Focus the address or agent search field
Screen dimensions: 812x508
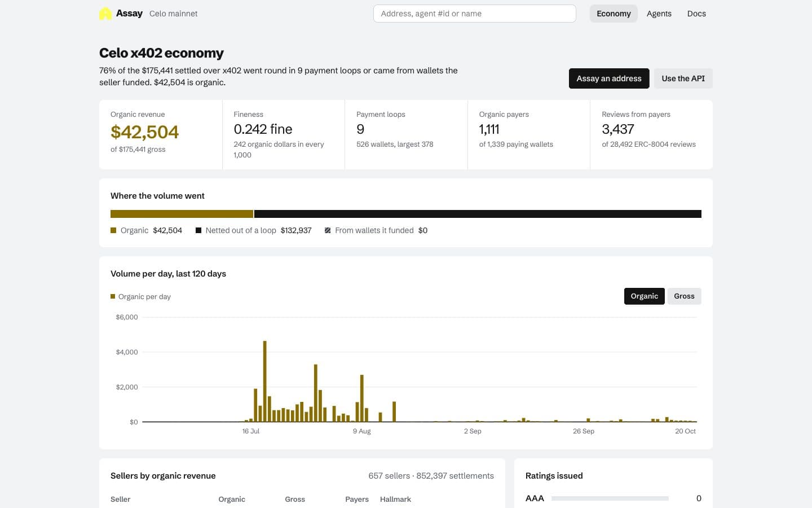coord(474,14)
